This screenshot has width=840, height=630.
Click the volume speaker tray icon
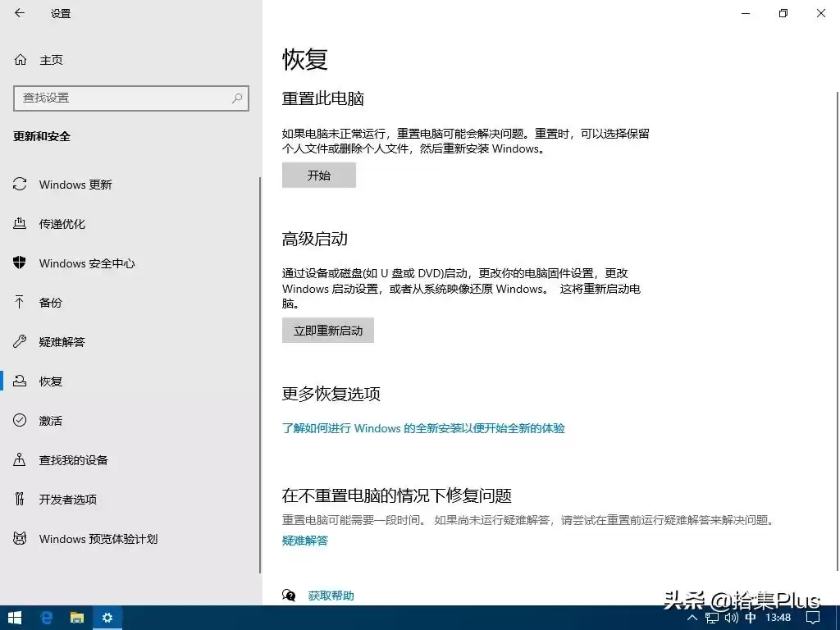[731, 618]
